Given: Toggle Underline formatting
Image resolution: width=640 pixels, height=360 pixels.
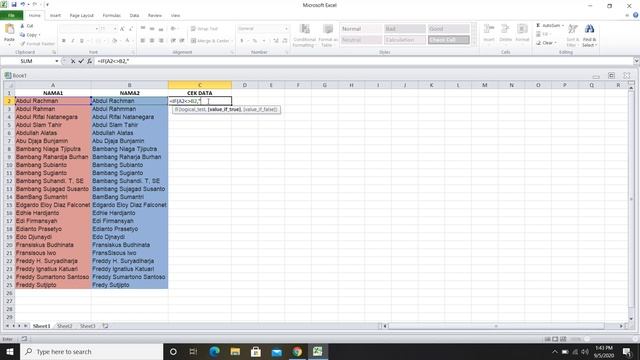Looking at the screenshot, I should click(82, 41).
